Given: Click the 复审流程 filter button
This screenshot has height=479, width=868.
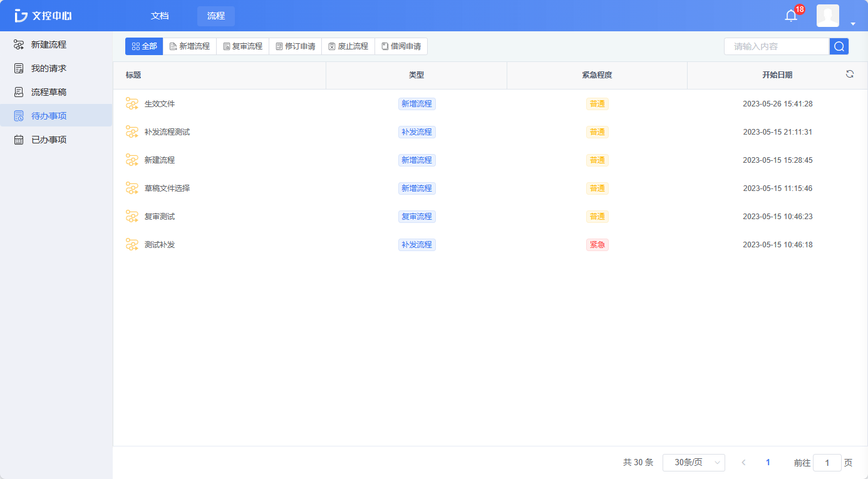Looking at the screenshot, I should pos(242,46).
